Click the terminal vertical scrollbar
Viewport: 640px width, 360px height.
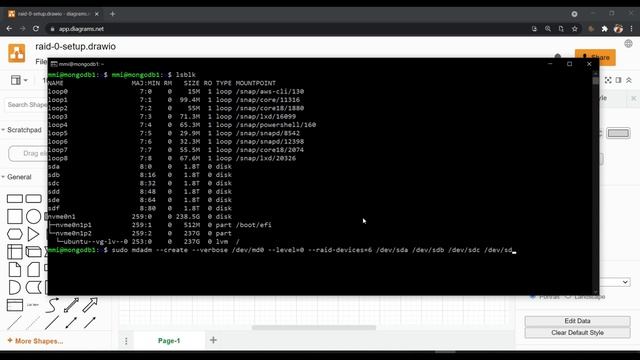(x=596, y=80)
